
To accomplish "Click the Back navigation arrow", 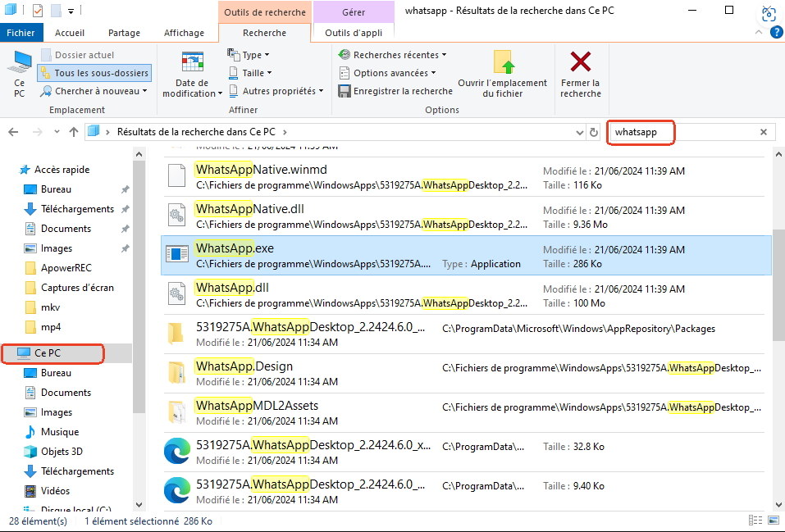I will [13, 132].
